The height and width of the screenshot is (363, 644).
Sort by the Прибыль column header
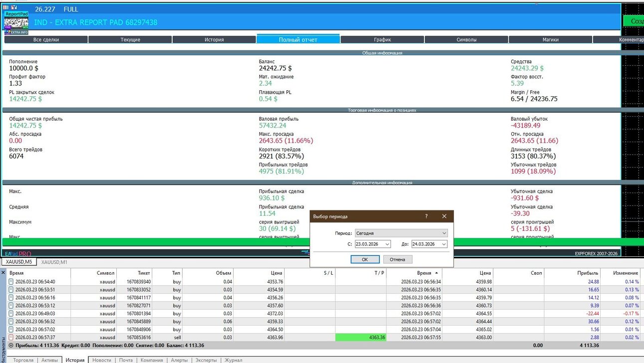coord(572,273)
